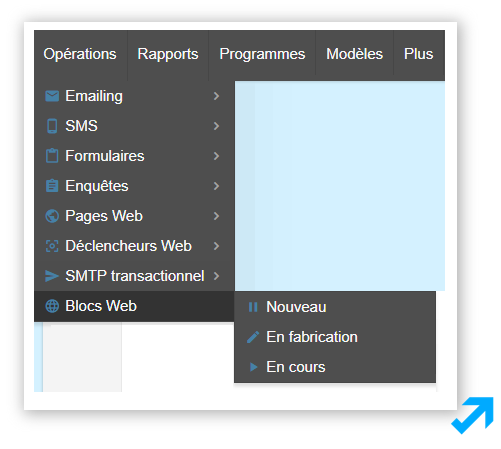Click the SMTP transactionnel paper plane icon

click(x=52, y=276)
